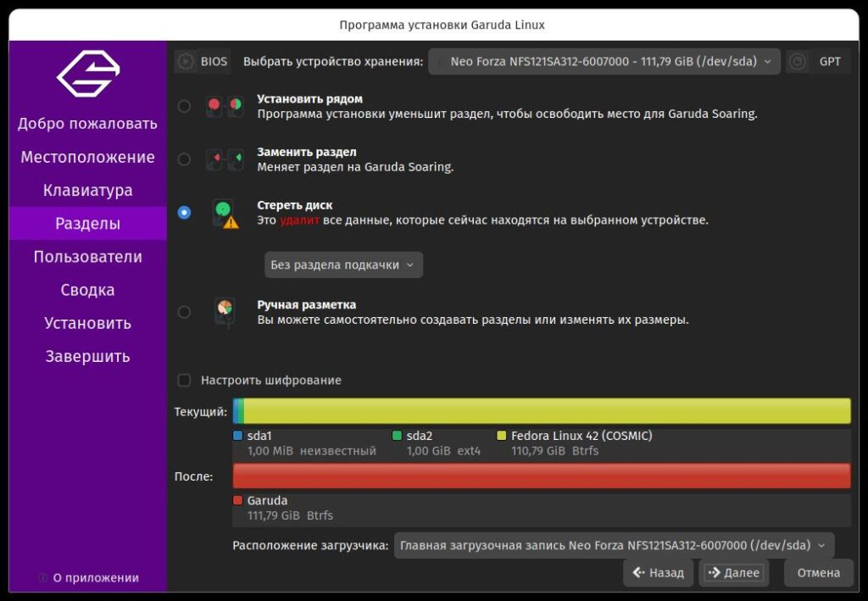This screenshot has height=601, width=868.
Task: Click the Установить рядом option title
Action: [310, 99]
